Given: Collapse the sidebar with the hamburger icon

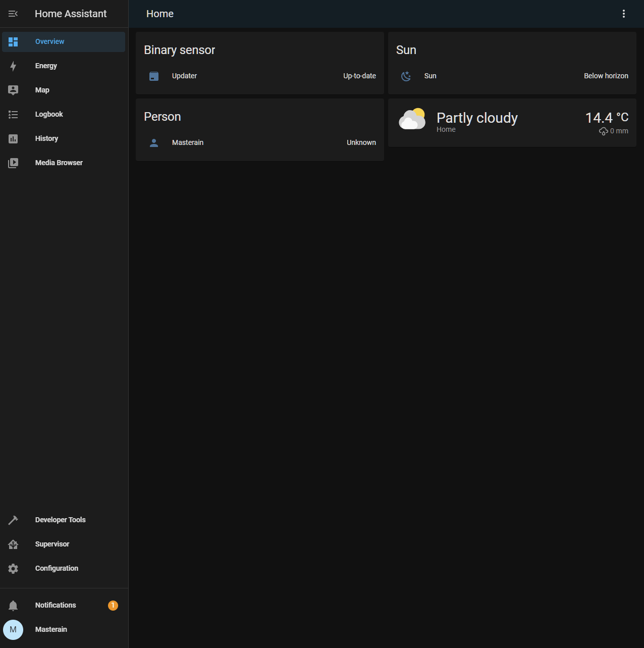Looking at the screenshot, I should coord(13,14).
